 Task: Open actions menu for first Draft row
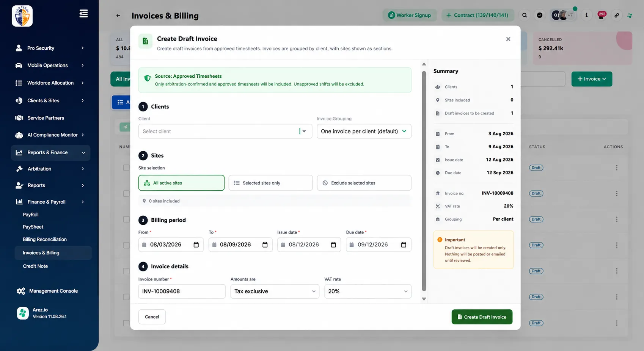point(617,168)
